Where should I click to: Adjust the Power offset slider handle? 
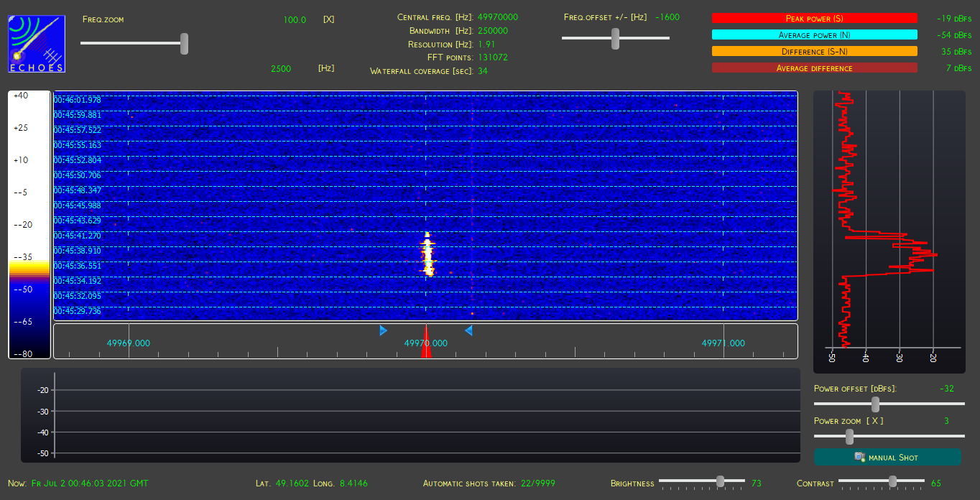[875, 404]
